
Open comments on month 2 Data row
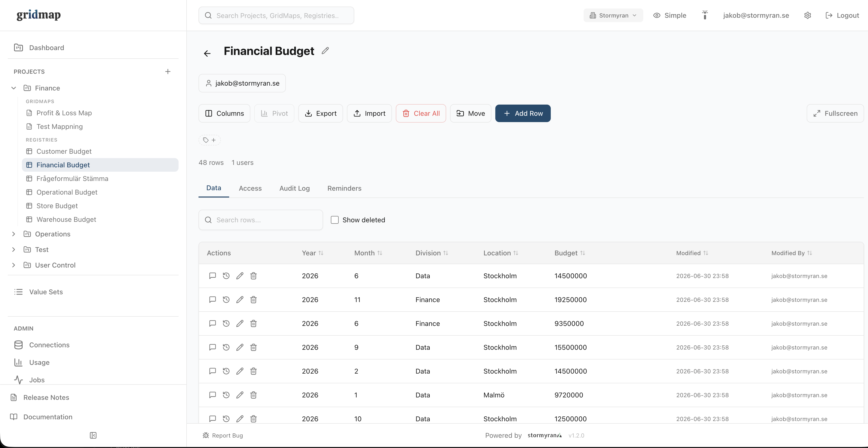pos(212,371)
